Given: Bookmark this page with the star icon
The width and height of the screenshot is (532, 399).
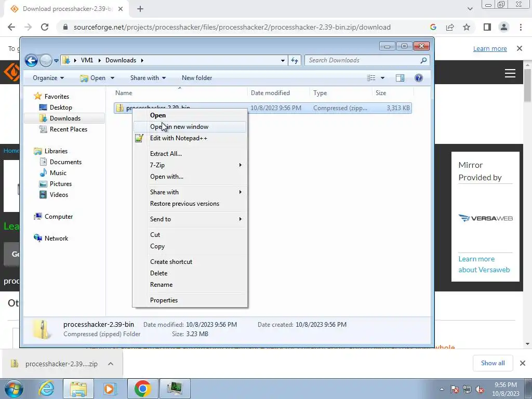Looking at the screenshot, I should click(467, 27).
